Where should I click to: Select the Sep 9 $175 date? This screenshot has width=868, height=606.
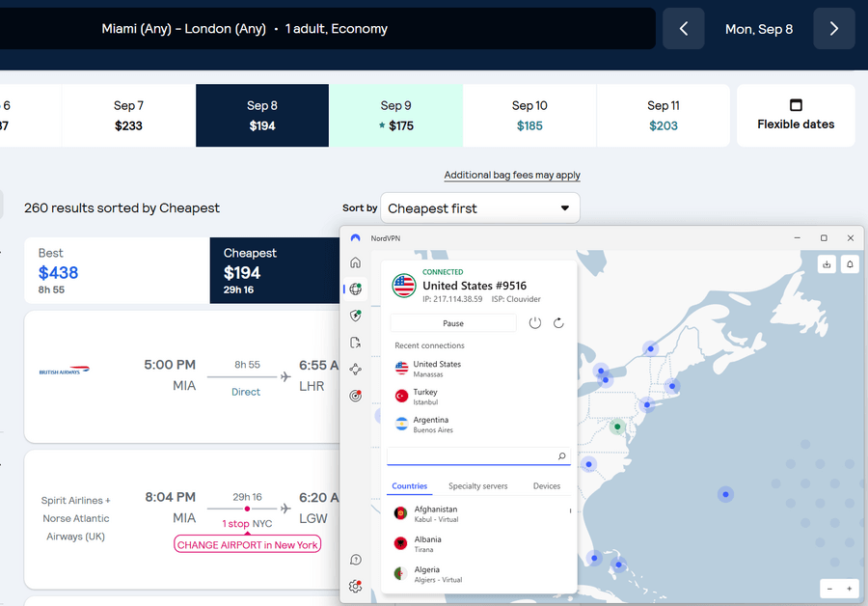point(395,115)
